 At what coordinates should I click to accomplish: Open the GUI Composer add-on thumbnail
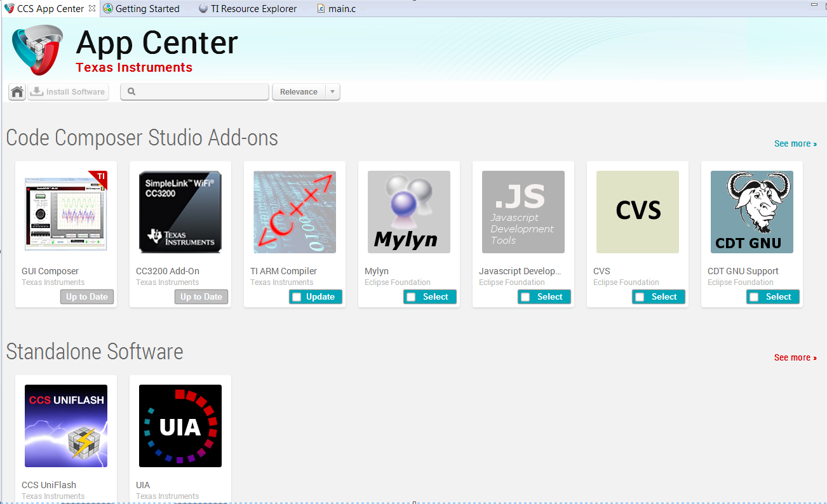tap(66, 212)
